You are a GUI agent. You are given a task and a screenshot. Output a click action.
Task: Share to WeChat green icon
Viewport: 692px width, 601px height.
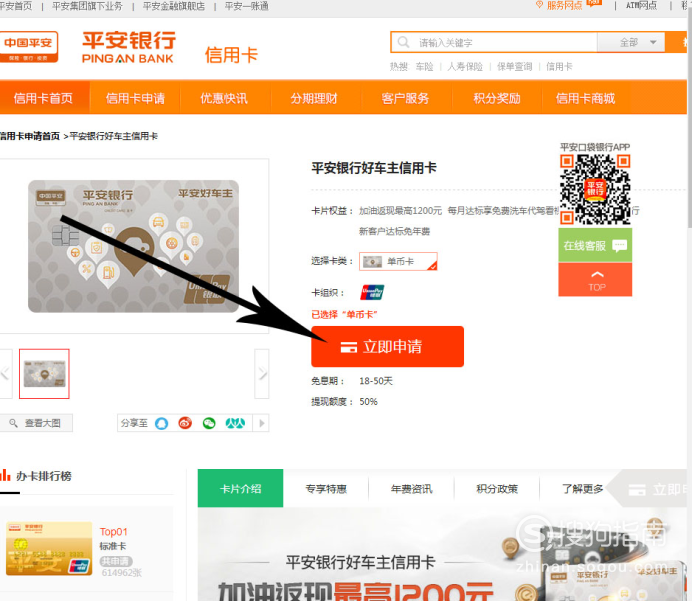(209, 423)
